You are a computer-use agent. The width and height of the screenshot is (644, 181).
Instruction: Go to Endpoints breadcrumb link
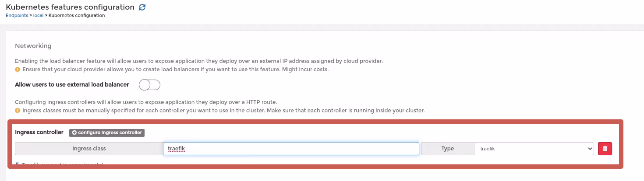(x=17, y=15)
